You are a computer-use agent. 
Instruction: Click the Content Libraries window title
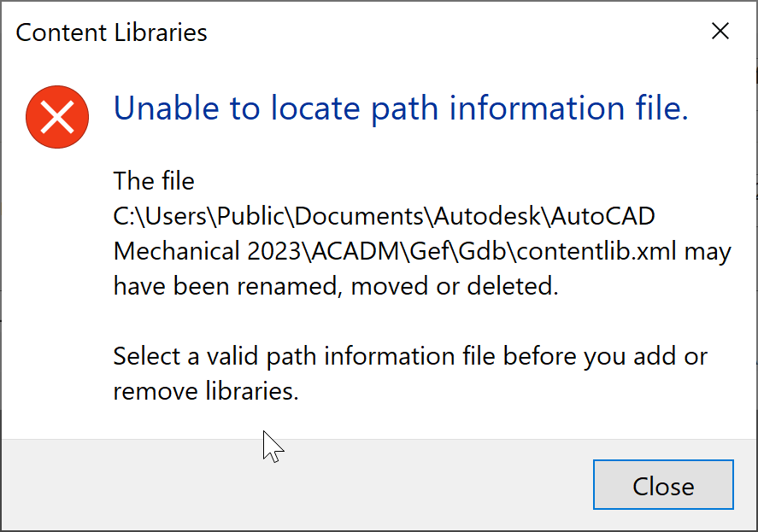[111, 33]
